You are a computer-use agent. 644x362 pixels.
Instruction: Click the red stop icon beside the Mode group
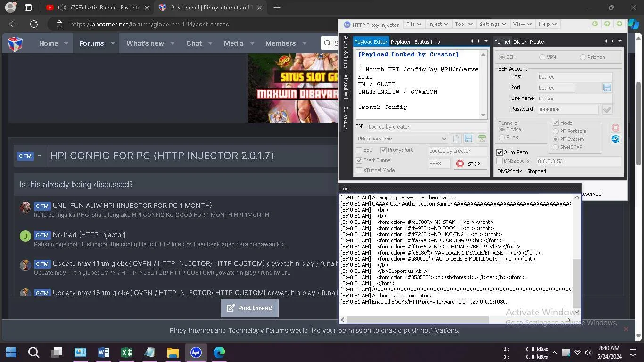(x=615, y=128)
